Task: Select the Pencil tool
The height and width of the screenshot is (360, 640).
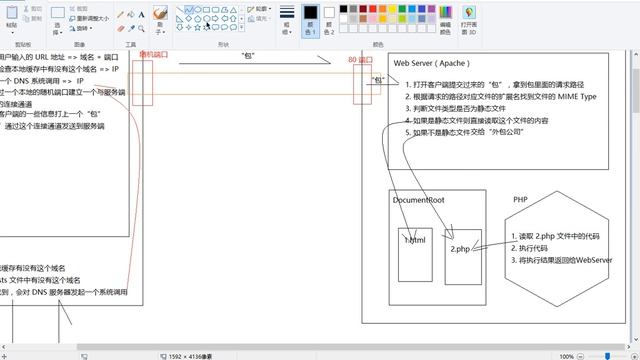Action: pos(120,15)
